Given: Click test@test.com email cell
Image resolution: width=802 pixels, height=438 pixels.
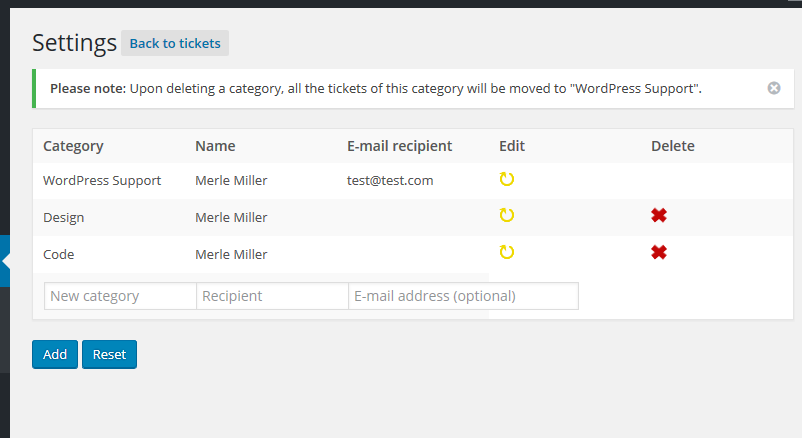Looking at the screenshot, I should pos(390,181).
